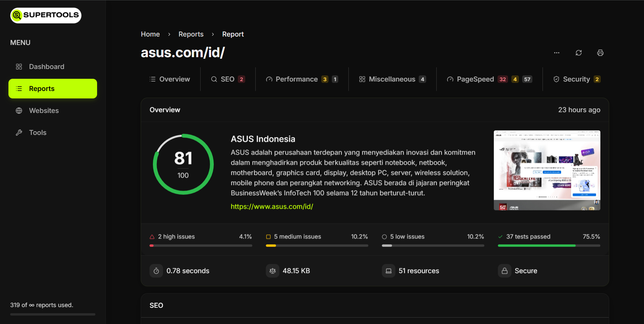Click the SUPERTOOLS logo

pos(46,15)
